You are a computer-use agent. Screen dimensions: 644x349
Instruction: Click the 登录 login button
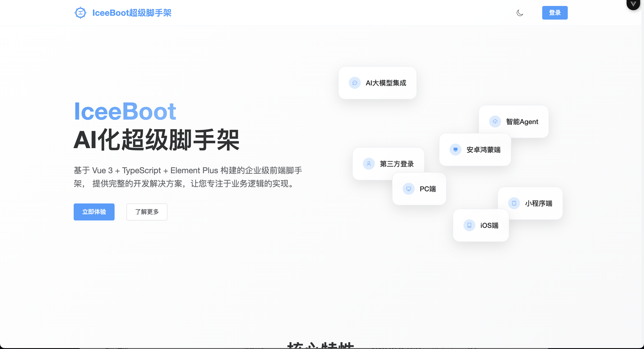point(555,13)
